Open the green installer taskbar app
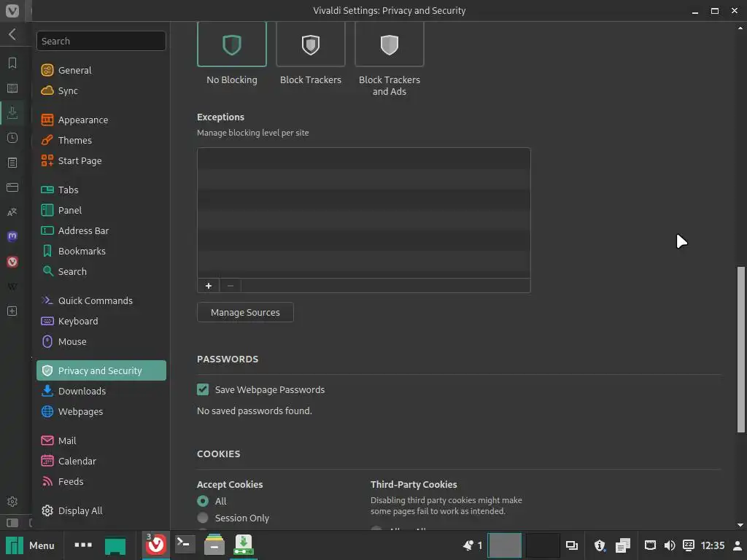Viewport: 747px width, 560px height. click(x=244, y=545)
